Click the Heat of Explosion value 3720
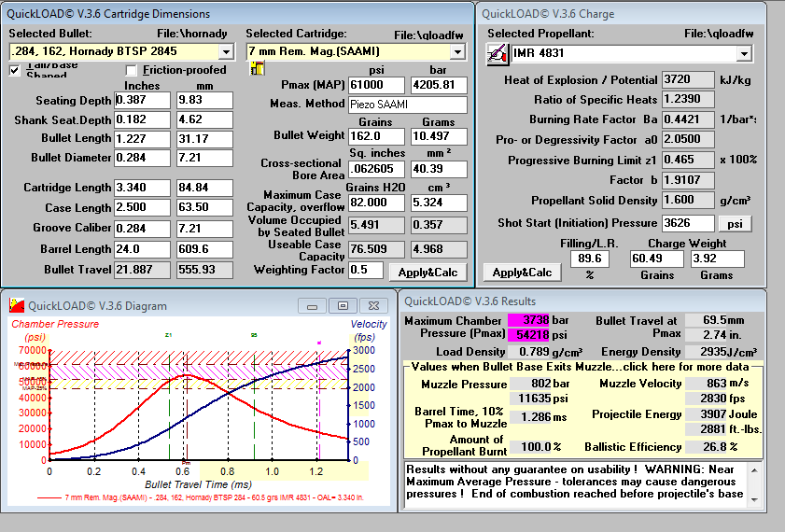The height and width of the screenshot is (532, 785). click(688, 79)
